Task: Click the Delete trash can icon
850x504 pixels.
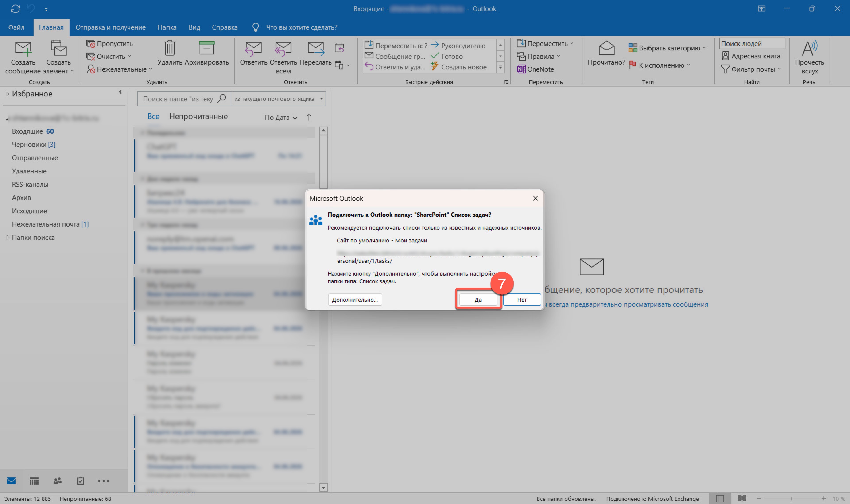Action: coord(170,48)
